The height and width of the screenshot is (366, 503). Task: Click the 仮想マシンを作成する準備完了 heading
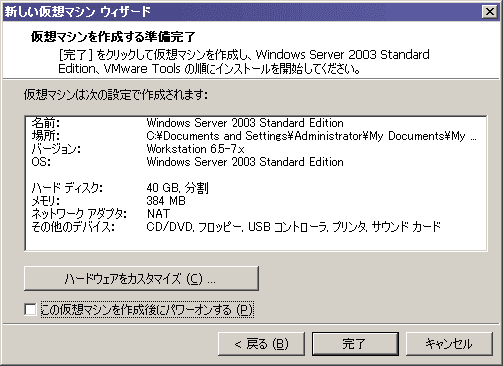(x=113, y=37)
